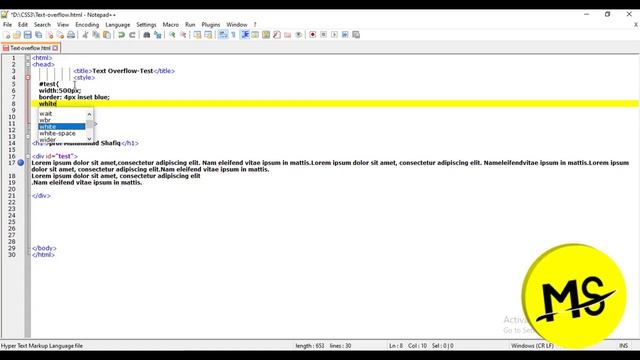This screenshot has height=360, width=640.
Task: Collapse the div fold marker on line 16
Action: (28, 156)
